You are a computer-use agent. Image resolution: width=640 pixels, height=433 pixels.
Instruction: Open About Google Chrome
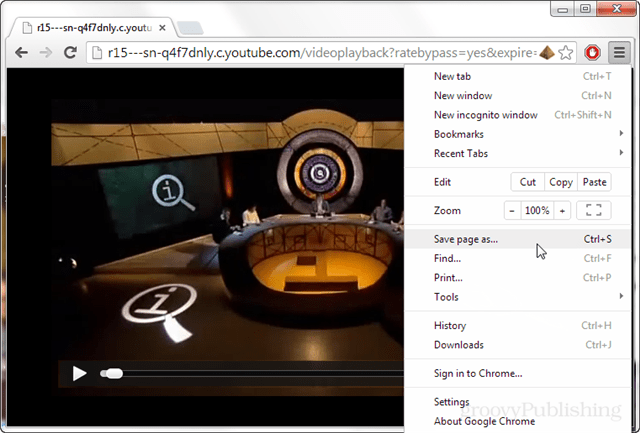pos(517,421)
